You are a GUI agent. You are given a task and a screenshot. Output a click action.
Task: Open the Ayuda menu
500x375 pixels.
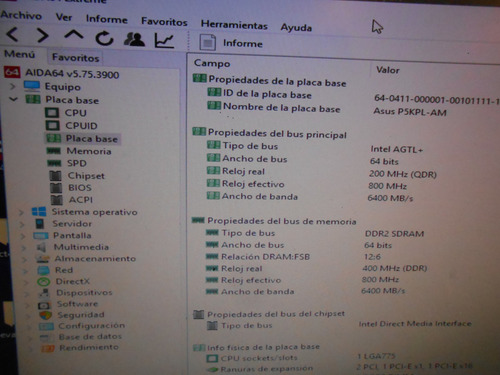point(296,27)
